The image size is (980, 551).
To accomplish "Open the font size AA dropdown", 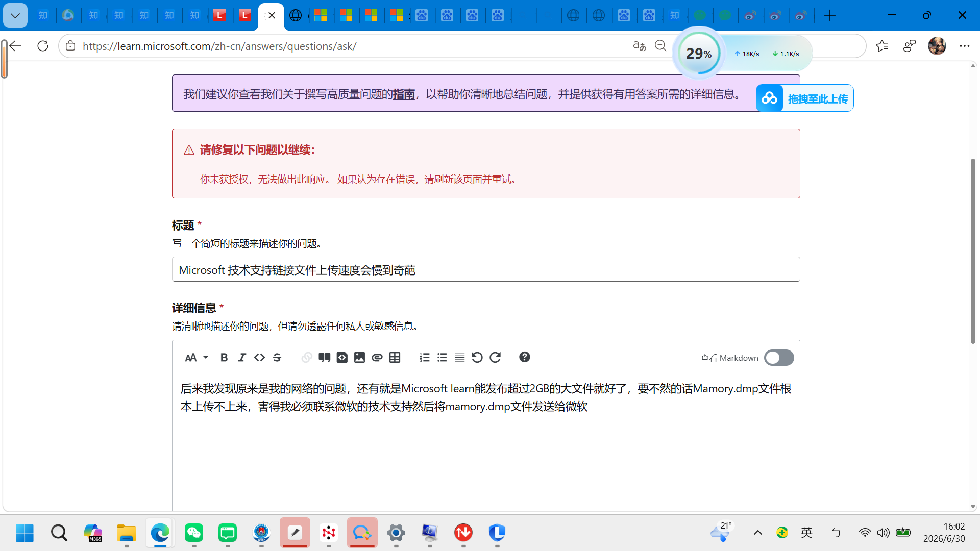I will (197, 358).
